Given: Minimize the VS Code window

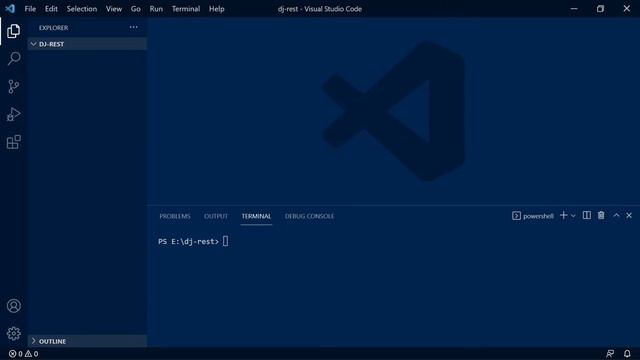Looking at the screenshot, I should pos(574,9).
